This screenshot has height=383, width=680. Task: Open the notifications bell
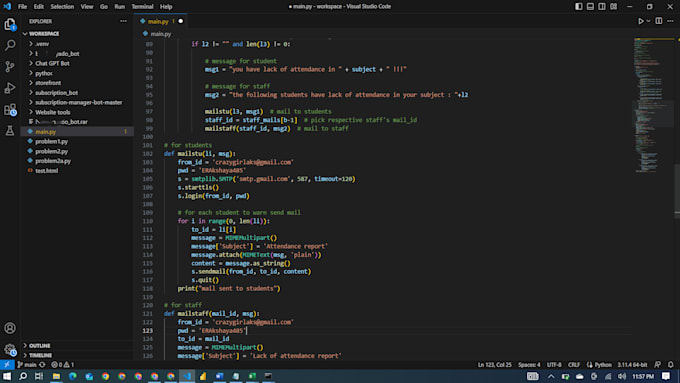point(670,365)
